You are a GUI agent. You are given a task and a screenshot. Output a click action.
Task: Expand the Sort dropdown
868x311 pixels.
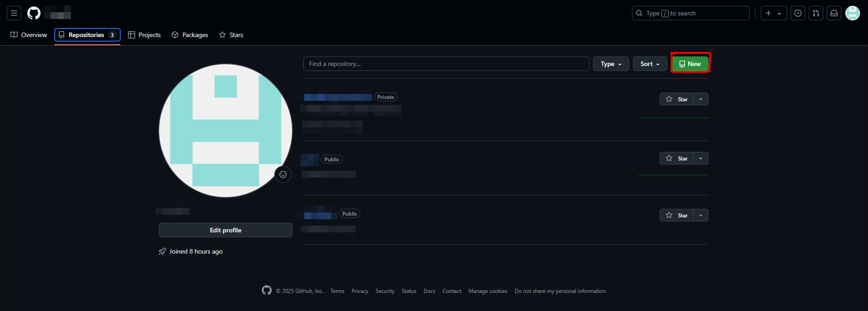pos(650,64)
